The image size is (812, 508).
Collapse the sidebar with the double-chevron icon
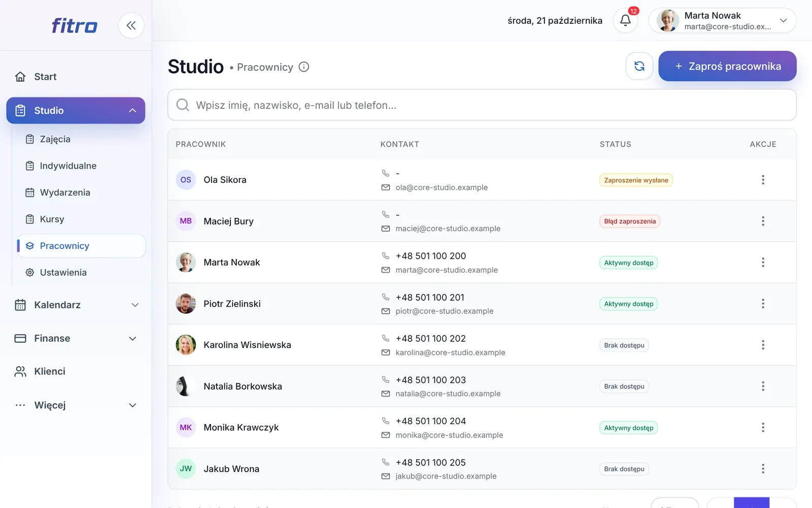[x=131, y=25]
